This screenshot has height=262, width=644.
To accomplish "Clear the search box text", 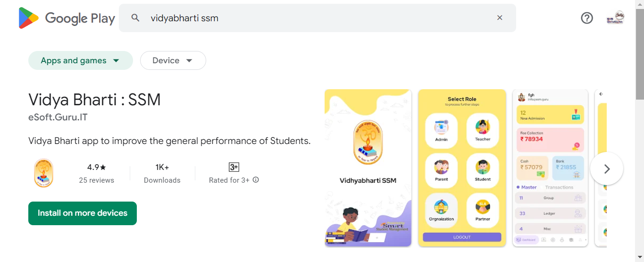I will 500,18.
